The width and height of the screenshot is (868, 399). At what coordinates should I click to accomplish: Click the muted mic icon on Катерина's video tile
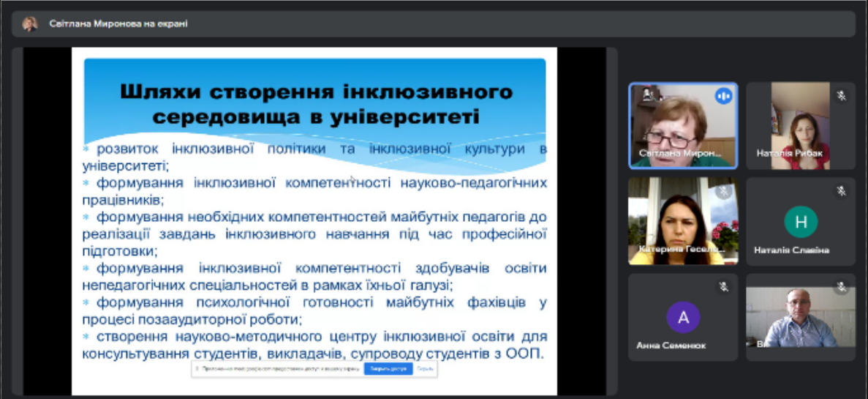[723, 191]
